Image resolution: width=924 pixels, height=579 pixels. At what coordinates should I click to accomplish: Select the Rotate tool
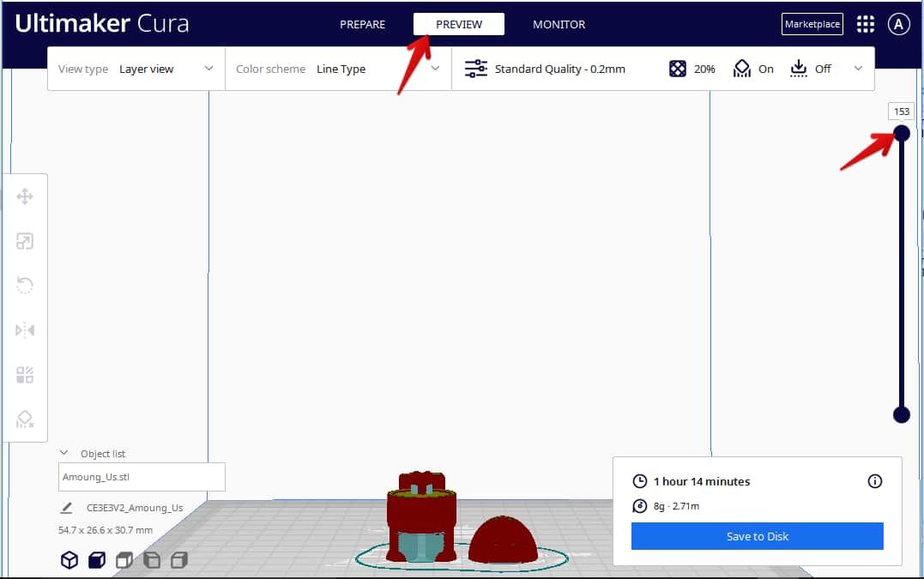click(26, 285)
